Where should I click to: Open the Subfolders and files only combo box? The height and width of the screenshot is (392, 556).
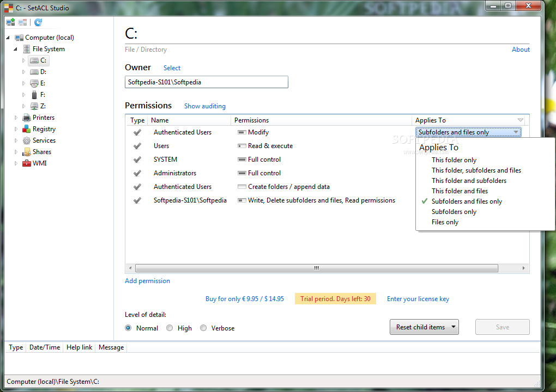pos(468,132)
